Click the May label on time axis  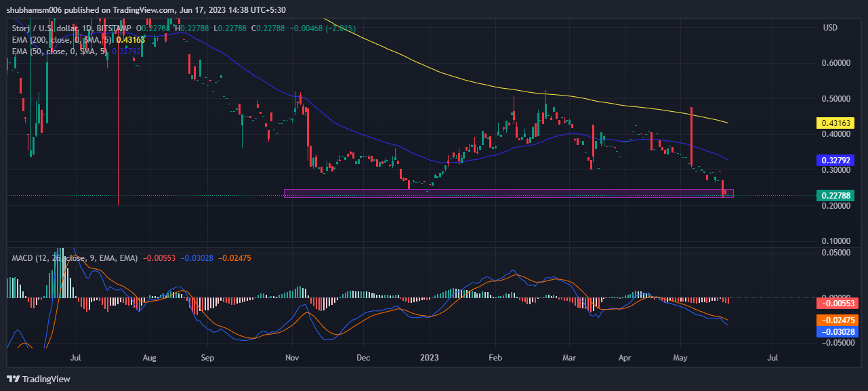[x=681, y=356]
